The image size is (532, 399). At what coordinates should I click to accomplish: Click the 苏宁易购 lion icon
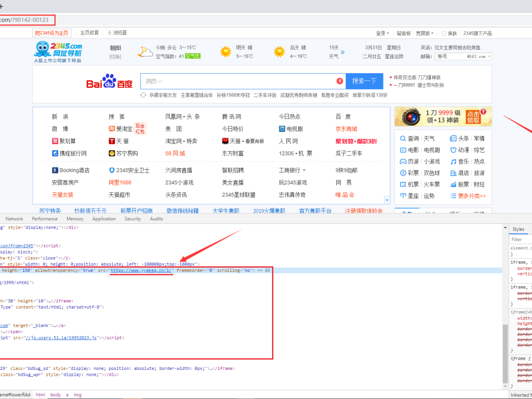[x=112, y=153]
